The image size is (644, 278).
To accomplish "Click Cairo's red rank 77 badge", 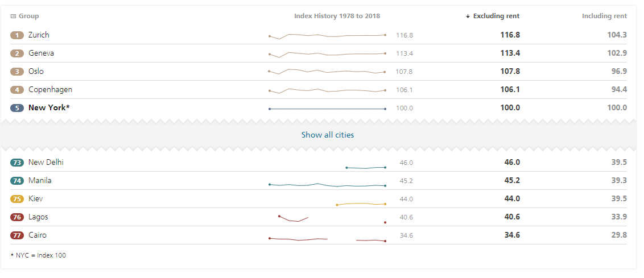I will point(17,235).
